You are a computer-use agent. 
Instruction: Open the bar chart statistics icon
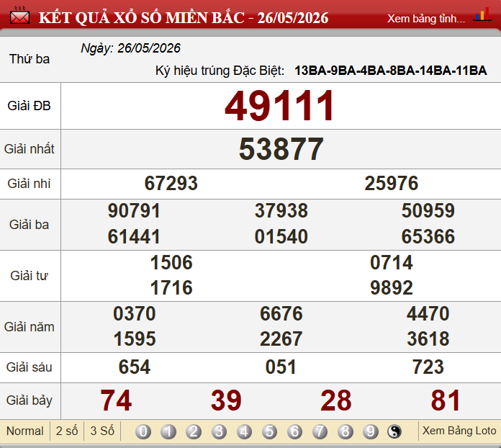pyautogui.click(x=482, y=14)
